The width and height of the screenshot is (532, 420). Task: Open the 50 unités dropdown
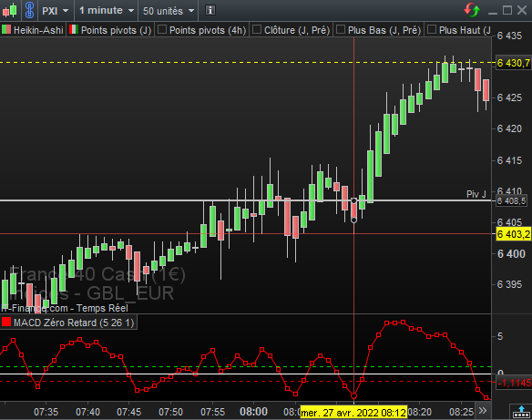coord(168,11)
